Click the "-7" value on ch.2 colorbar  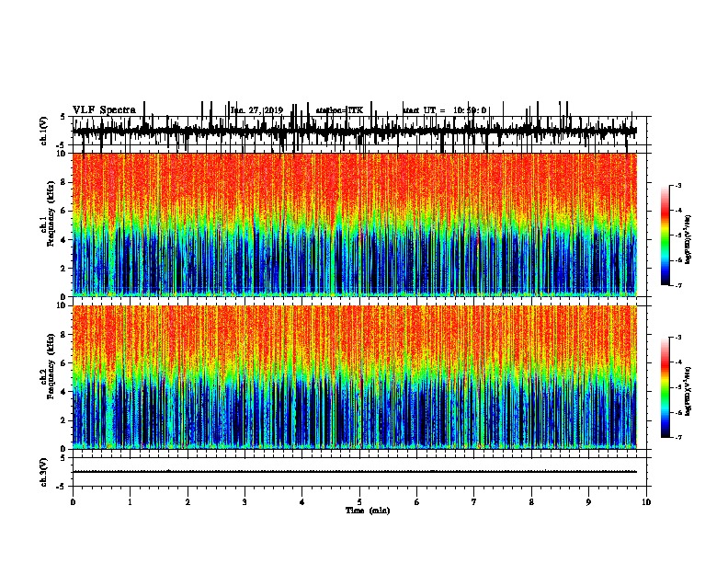[x=677, y=437]
